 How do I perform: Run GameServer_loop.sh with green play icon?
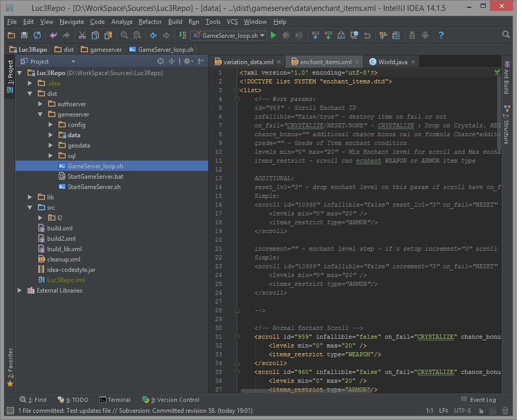(273, 35)
